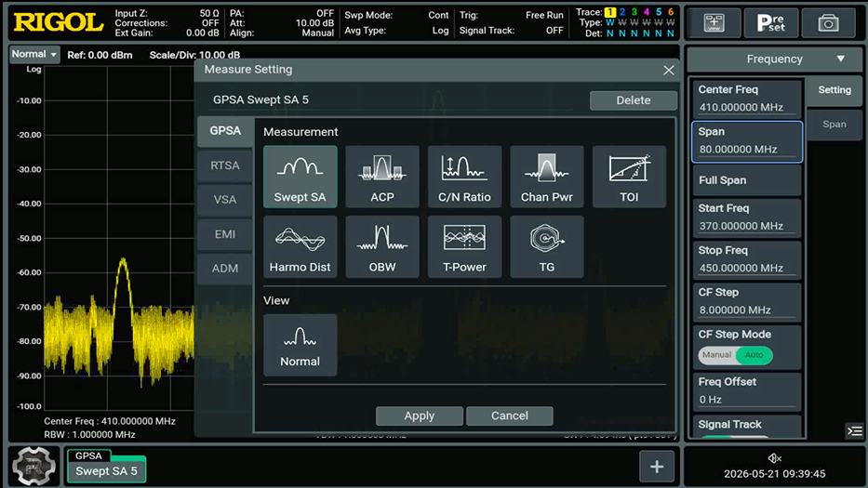Image resolution: width=868 pixels, height=488 pixels.
Task: Switch to the RTSA mode tab
Action: [x=225, y=165]
